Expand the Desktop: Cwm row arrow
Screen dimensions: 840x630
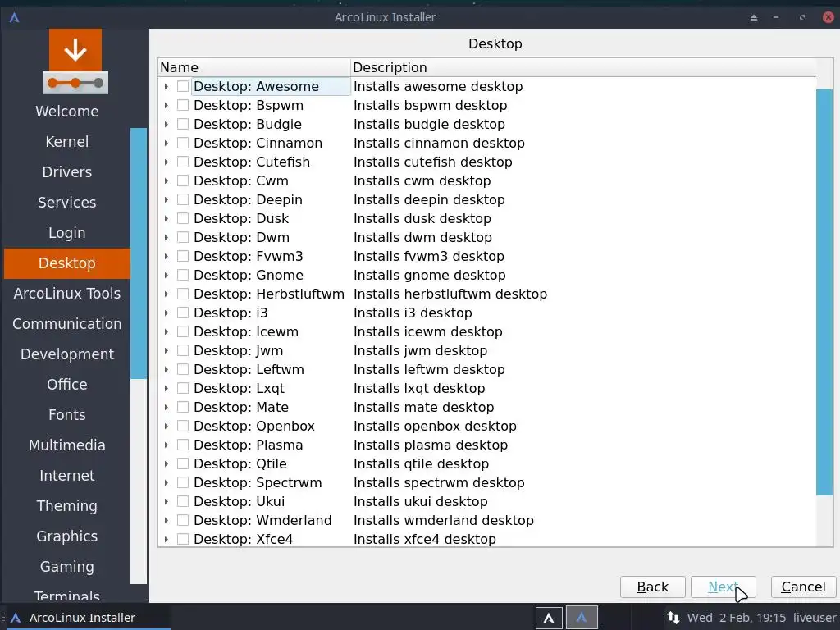(166, 180)
